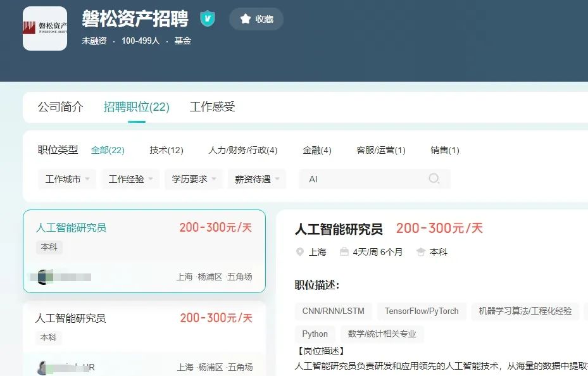This screenshot has width=588, height=376.
Task: Click the job search input field
Action: [x=364, y=179]
